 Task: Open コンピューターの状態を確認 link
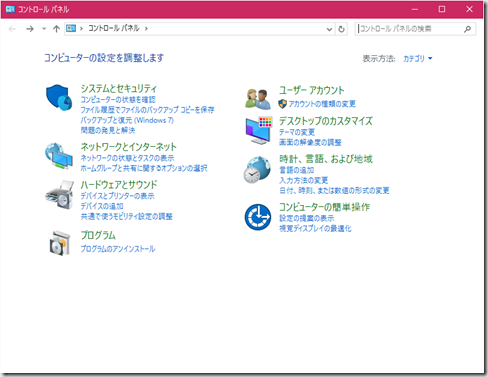click(118, 100)
